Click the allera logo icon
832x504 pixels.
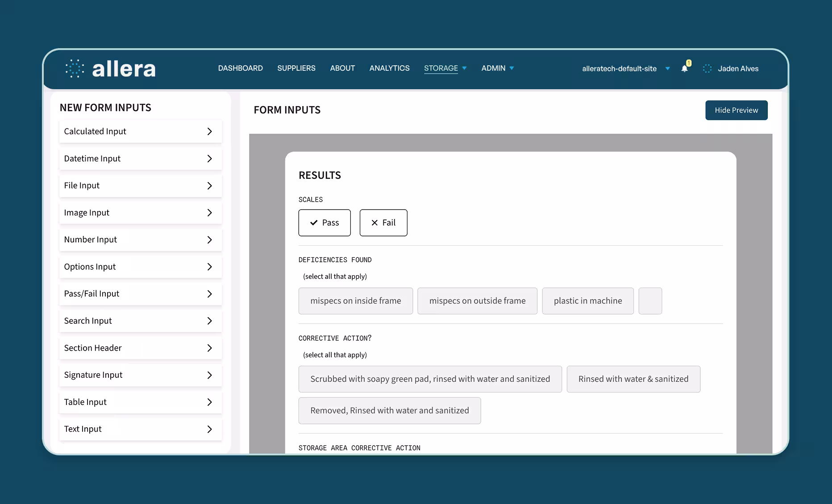click(75, 69)
